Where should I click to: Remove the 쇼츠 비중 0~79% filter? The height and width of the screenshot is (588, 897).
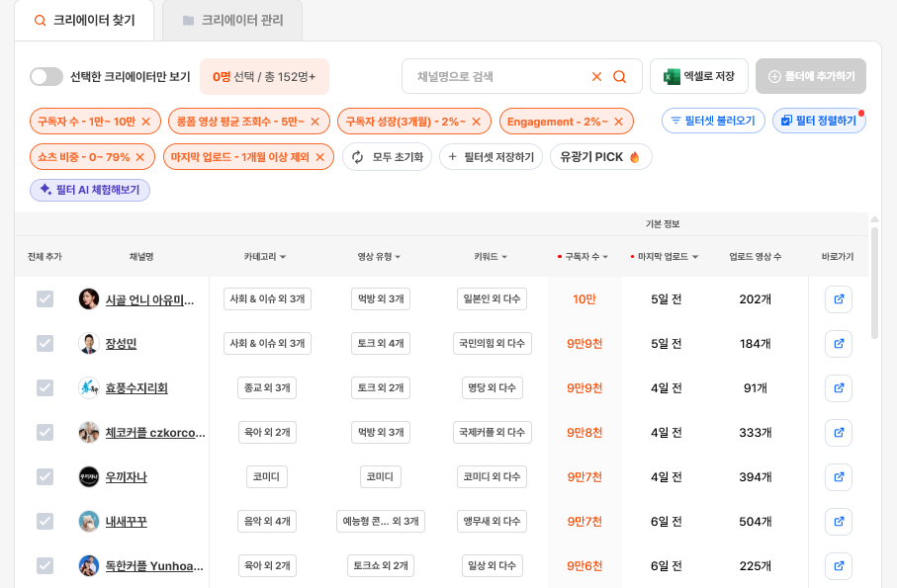(x=140, y=157)
